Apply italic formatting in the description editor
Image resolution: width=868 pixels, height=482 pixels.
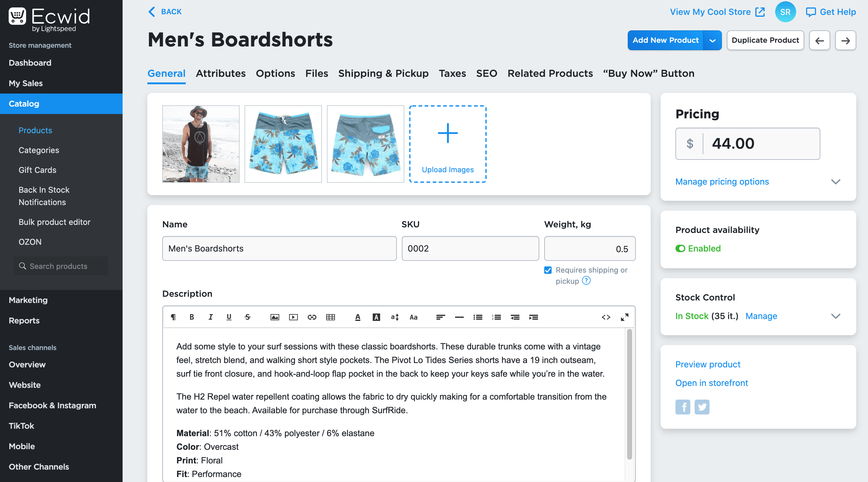tap(210, 317)
